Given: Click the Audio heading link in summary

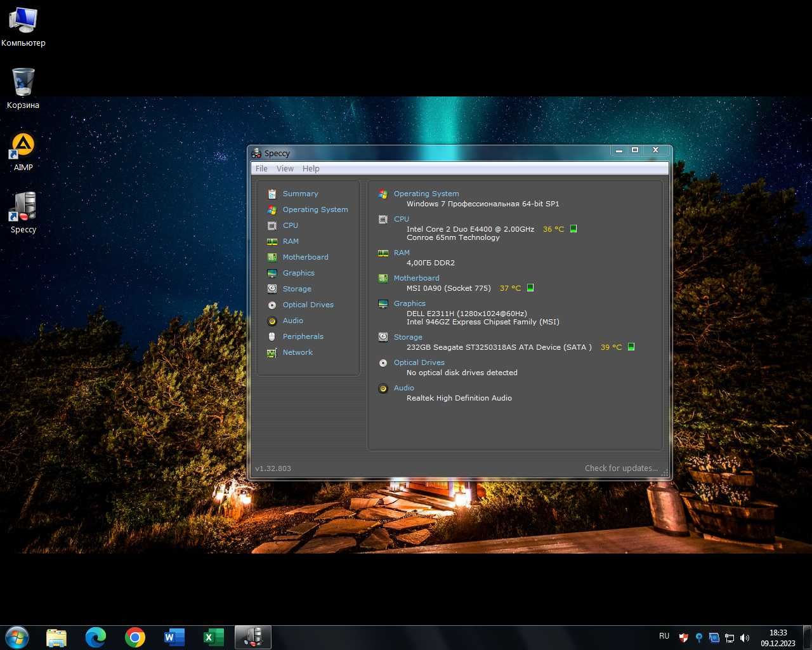Looking at the screenshot, I should click(x=403, y=388).
